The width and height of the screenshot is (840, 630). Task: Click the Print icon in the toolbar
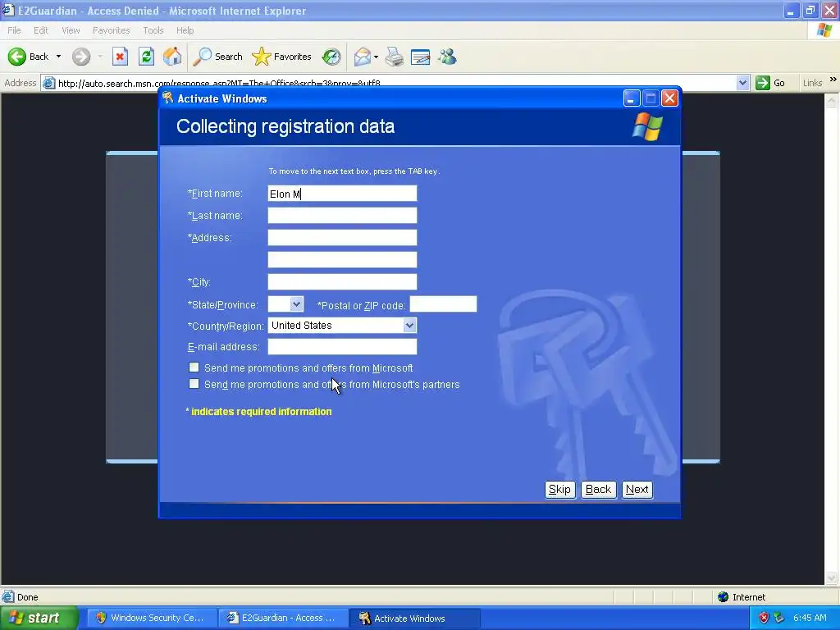click(395, 57)
